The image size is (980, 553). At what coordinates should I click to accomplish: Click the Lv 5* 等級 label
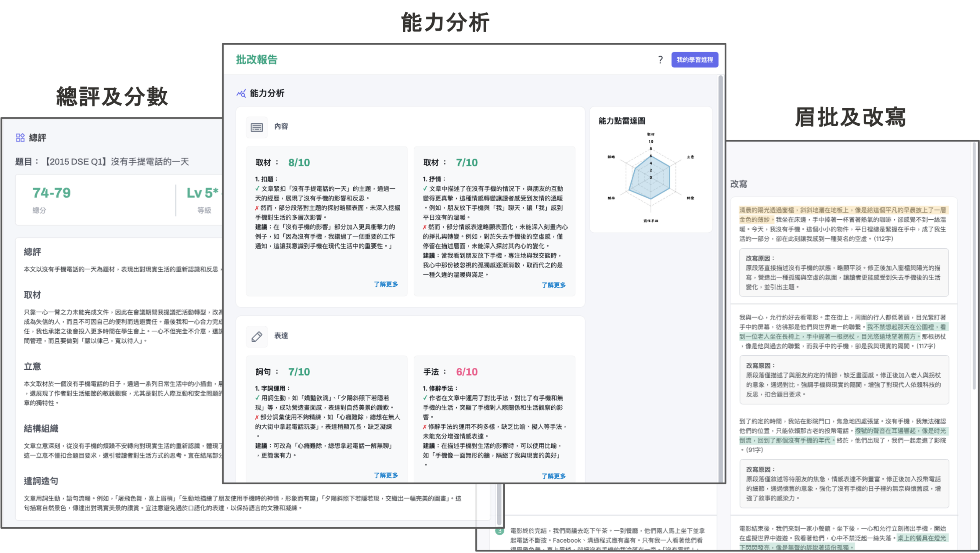click(x=202, y=193)
